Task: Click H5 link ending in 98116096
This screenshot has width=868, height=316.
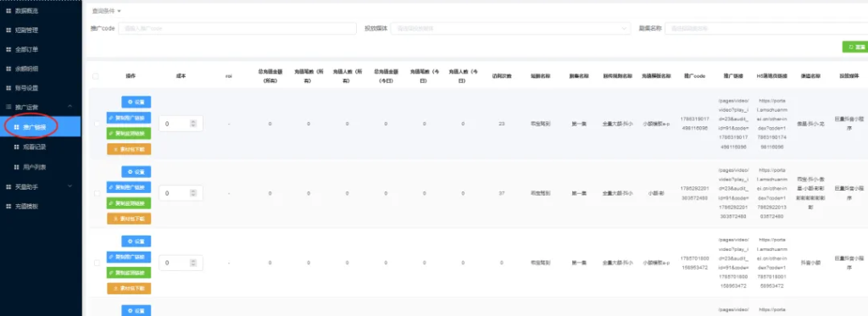Action: tap(771, 125)
